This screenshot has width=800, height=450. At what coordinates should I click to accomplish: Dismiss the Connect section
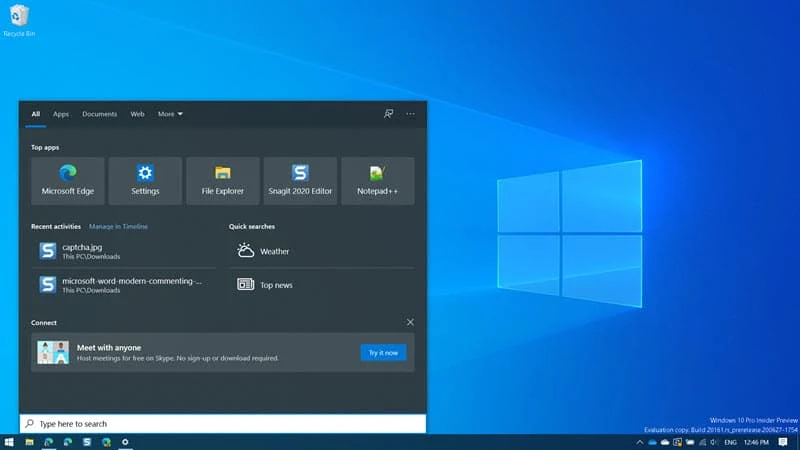(x=410, y=322)
